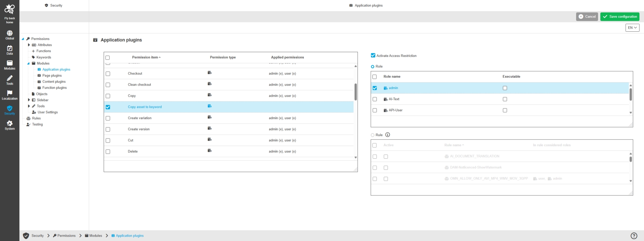This screenshot has width=644, height=241.
Task: Click the Save configuration button
Action: tap(620, 16)
